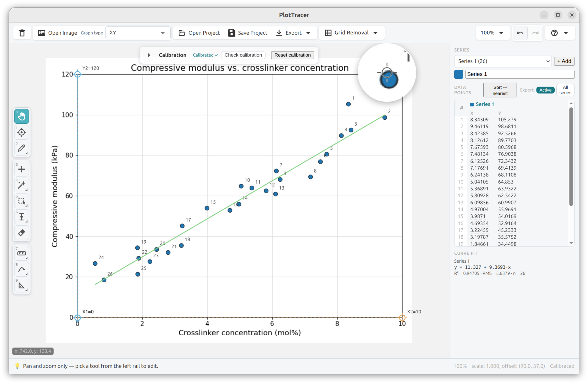Expand the Calibration panel triangle
The width and height of the screenshot is (588, 384).
click(149, 55)
